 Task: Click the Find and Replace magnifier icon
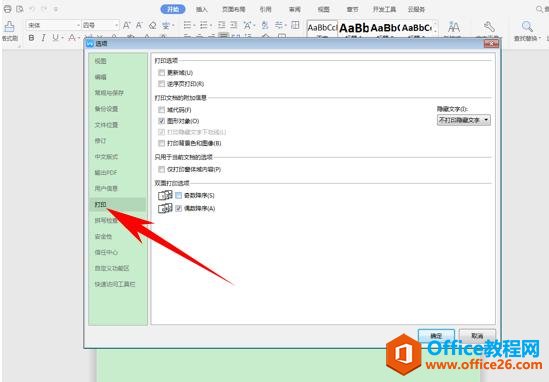click(527, 27)
